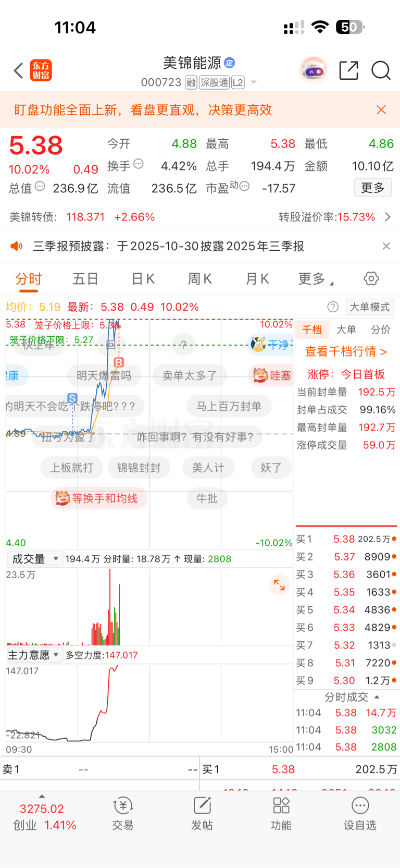400x868 pixels.
Task: Tap the 美人计 comment bubble
Action: click(x=208, y=468)
